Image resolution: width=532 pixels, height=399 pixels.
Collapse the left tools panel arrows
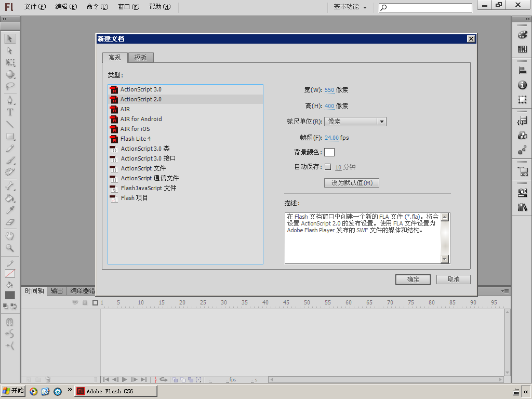[4, 19]
